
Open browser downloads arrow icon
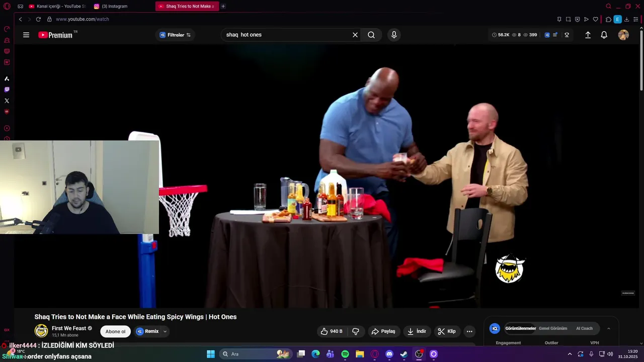pyautogui.click(x=626, y=19)
